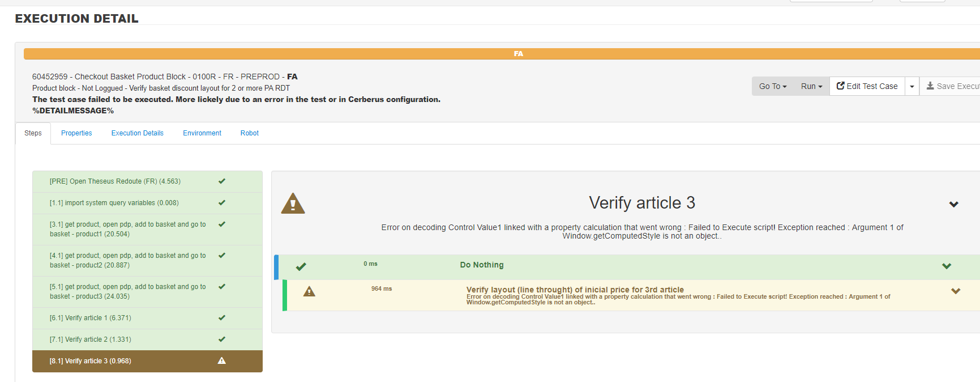
Task: Click the 0 ms duration text
Action: (370, 264)
